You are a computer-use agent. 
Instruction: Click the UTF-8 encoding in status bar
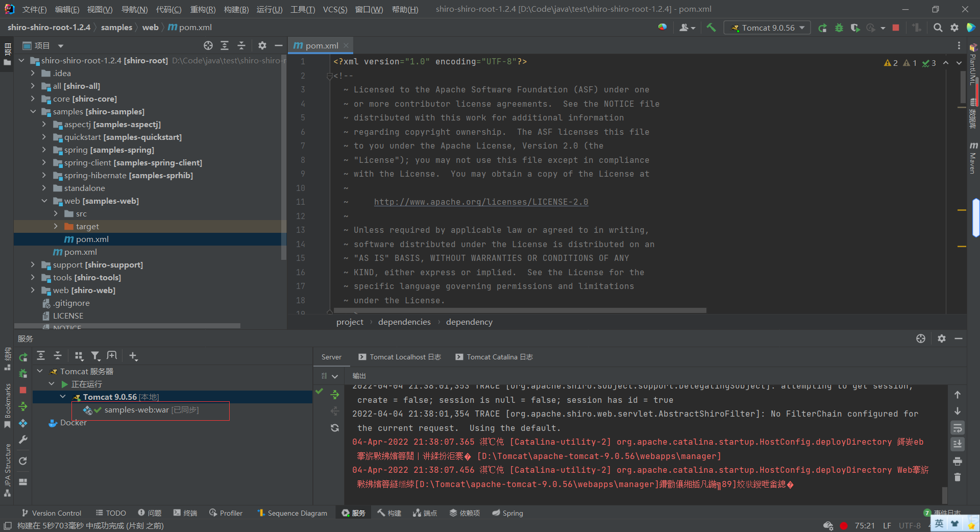910,526
